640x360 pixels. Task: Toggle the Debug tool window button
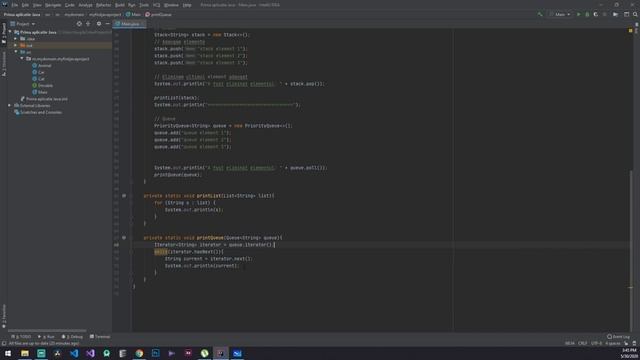72,337
